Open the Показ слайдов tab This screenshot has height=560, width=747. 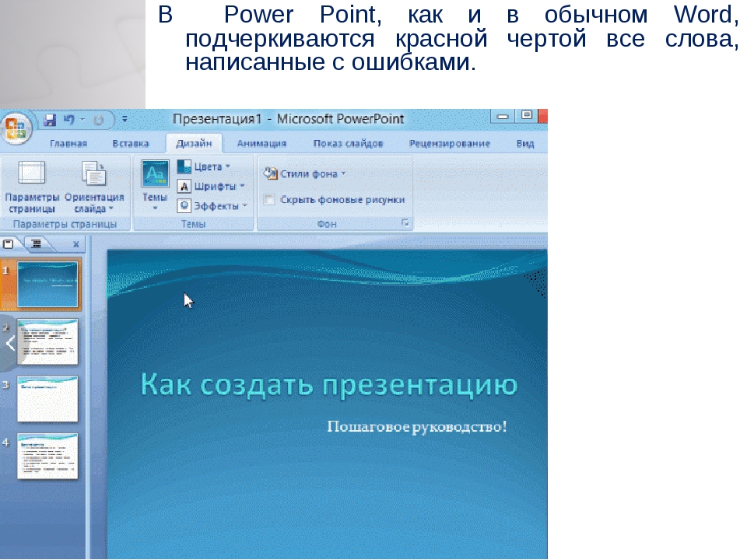[348, 143]
